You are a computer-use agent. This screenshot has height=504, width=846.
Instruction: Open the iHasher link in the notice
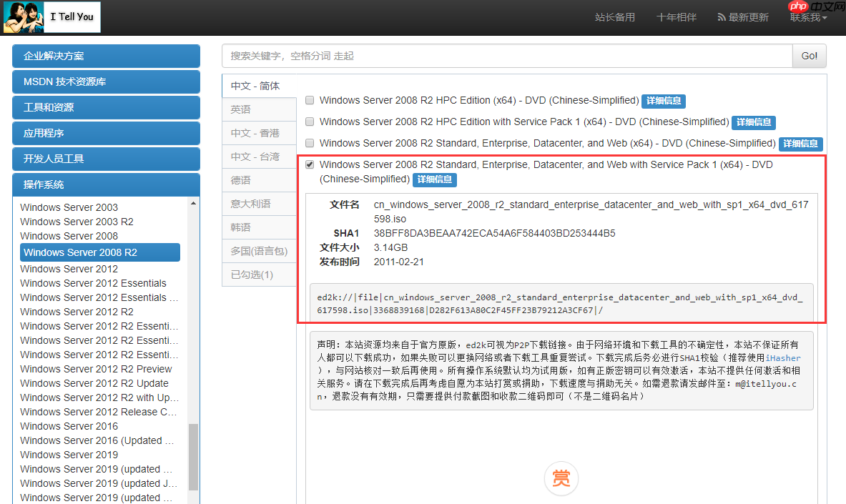783,358
